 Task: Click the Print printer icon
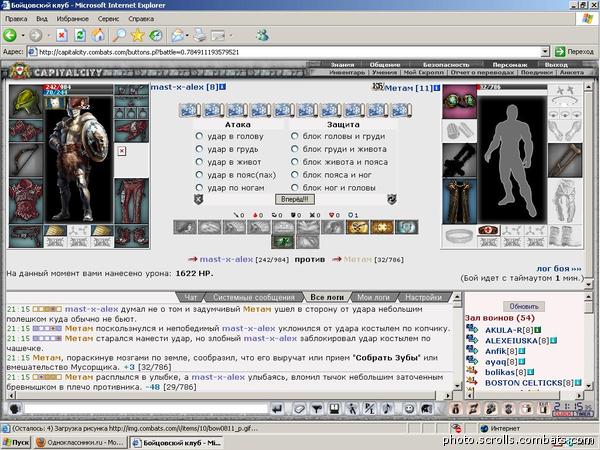pyautogui.click(x=199, y=36)
